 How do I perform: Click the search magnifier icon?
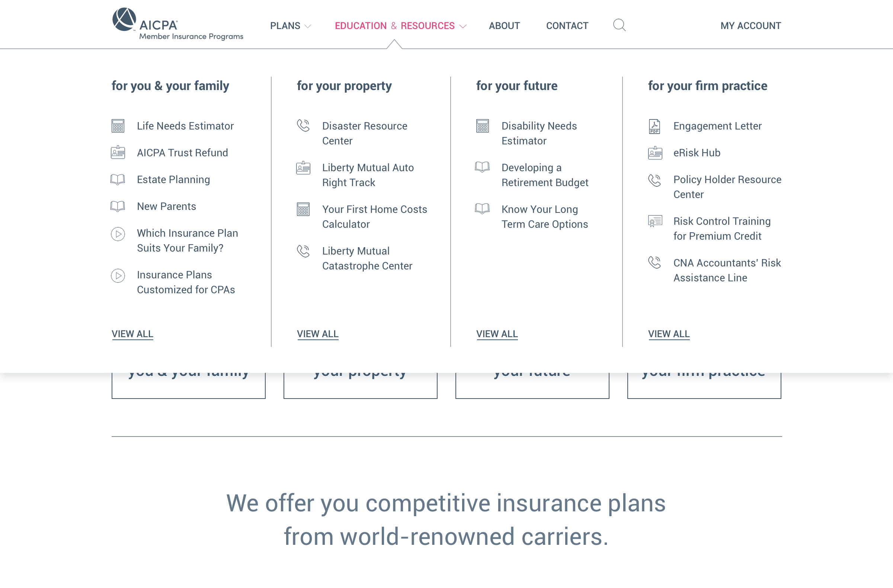point(619,25)
